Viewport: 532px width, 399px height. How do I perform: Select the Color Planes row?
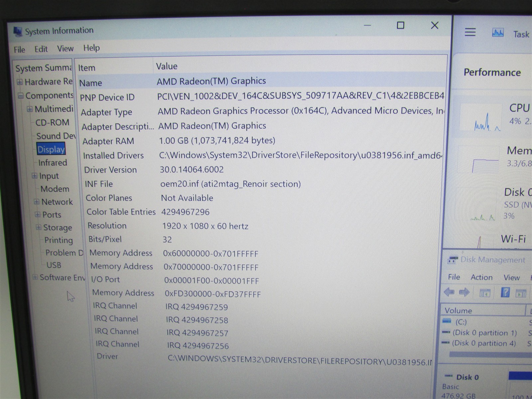[x=264, y=198]
